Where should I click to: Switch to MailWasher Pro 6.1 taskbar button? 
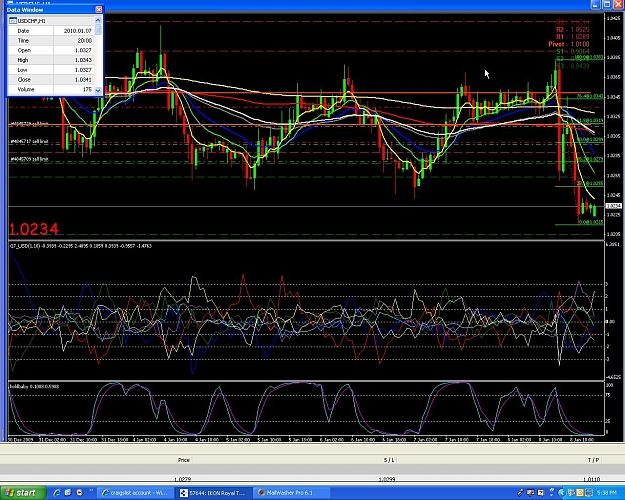coord(292,493)
